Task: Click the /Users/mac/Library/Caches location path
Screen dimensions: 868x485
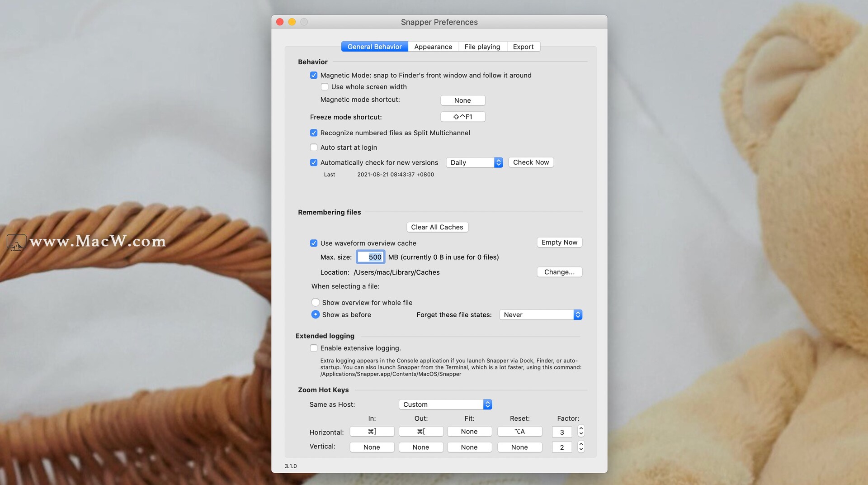Action: pyautogui.click(x=396, y=272)
